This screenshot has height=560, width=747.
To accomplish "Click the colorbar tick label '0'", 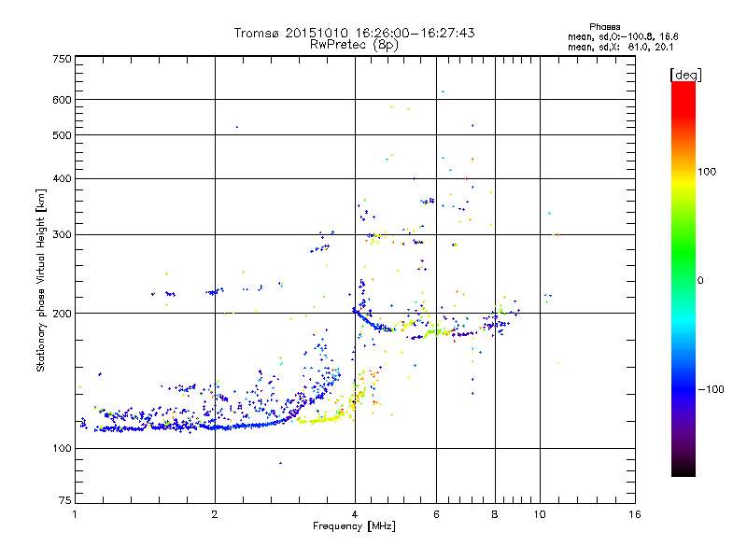I will [700, 281].
